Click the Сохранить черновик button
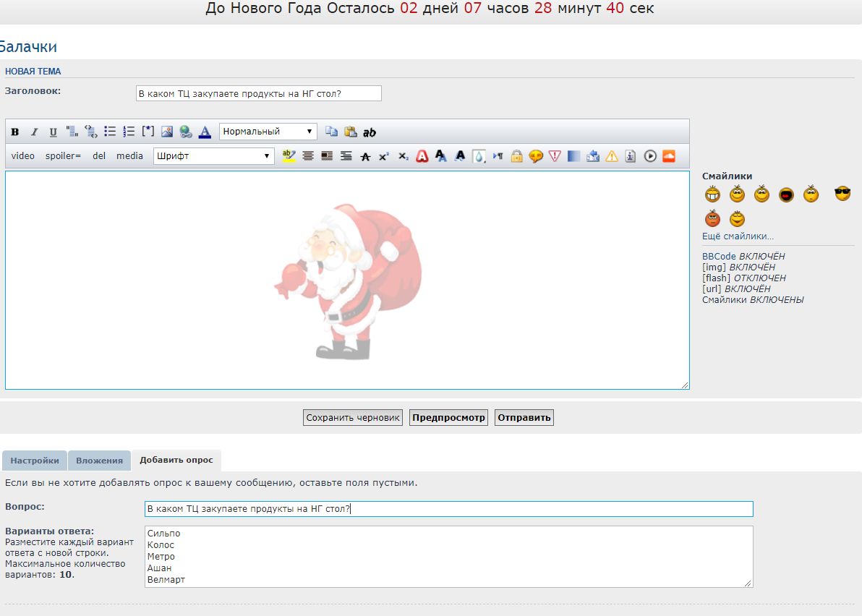Screen dimensions: 862x616 coord(353,418)
